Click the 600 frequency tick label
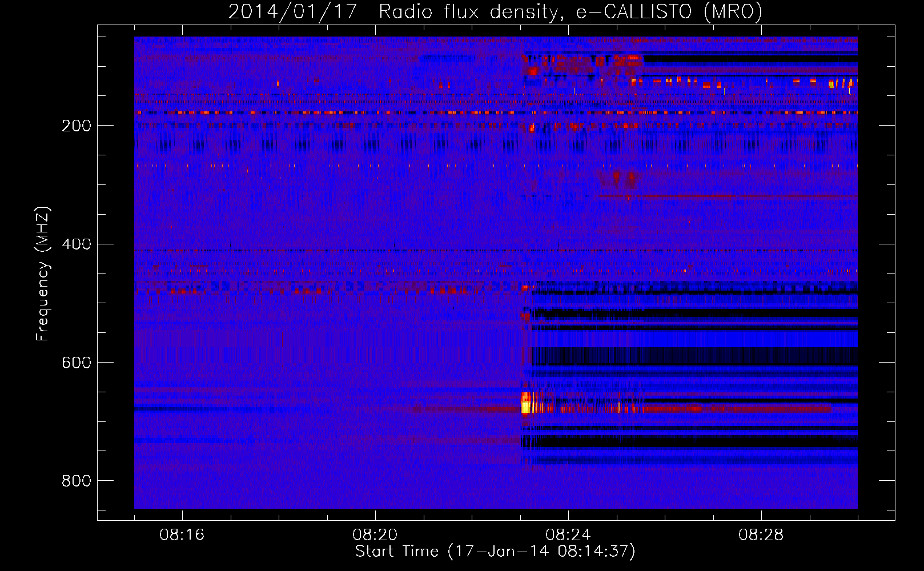This screenshot has height=571, width=924. pos(77,363)
